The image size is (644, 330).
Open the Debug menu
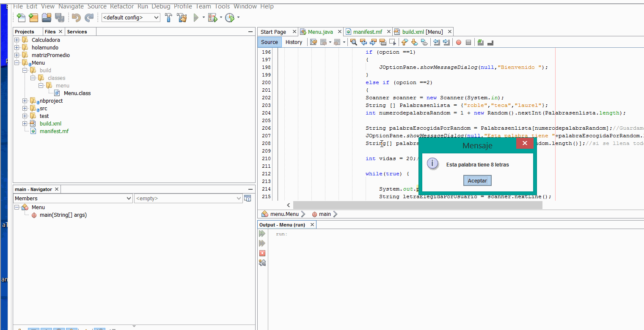click(161, 6)
